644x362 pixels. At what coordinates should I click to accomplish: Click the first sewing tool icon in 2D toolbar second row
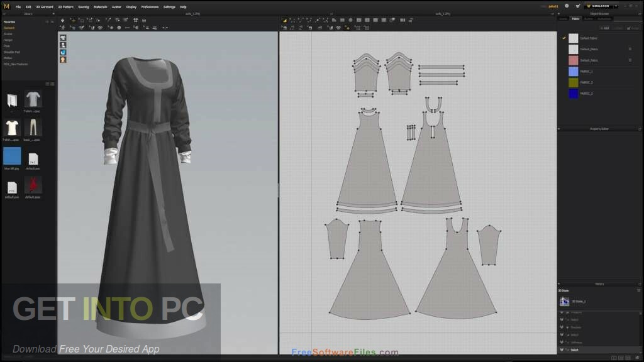pyautogui.click(x=284, y=28)
